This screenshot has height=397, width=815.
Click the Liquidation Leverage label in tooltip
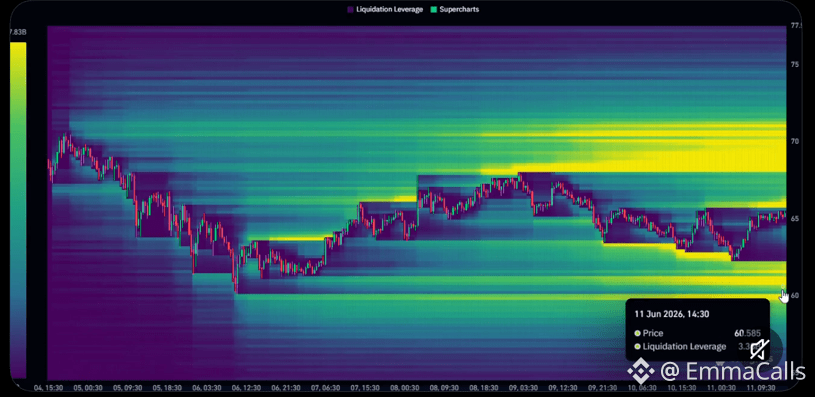click(x=684, y=347)
